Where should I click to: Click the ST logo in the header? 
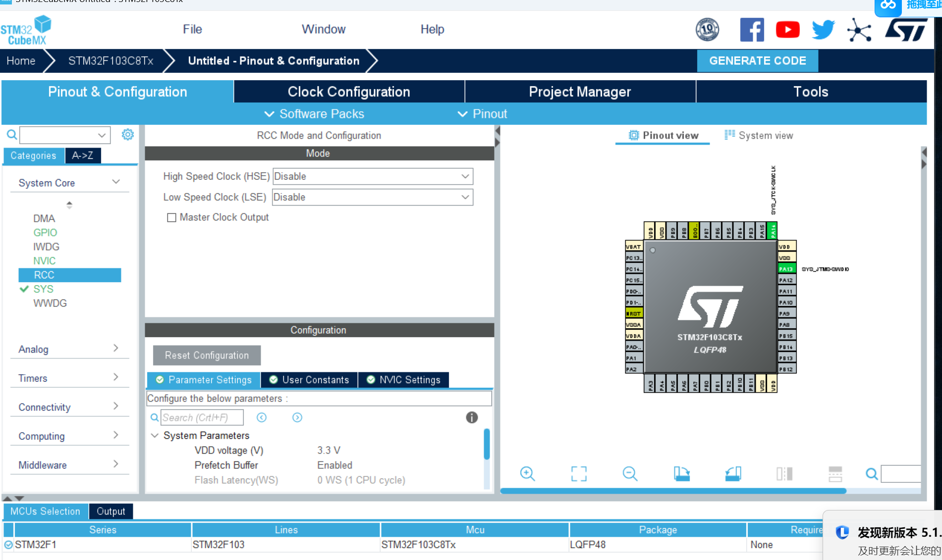[906, 30]
